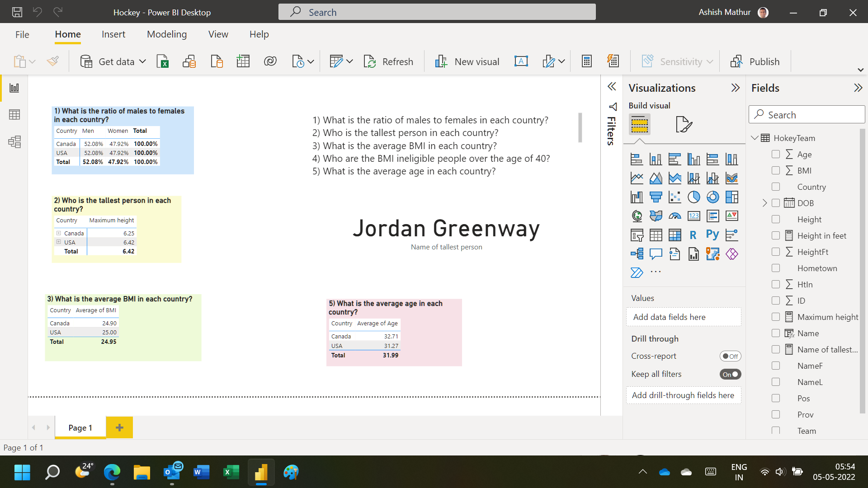The height and width of the screenshot is (488, 868).
Task: Click the Fields search box
Action: [807, 115]
